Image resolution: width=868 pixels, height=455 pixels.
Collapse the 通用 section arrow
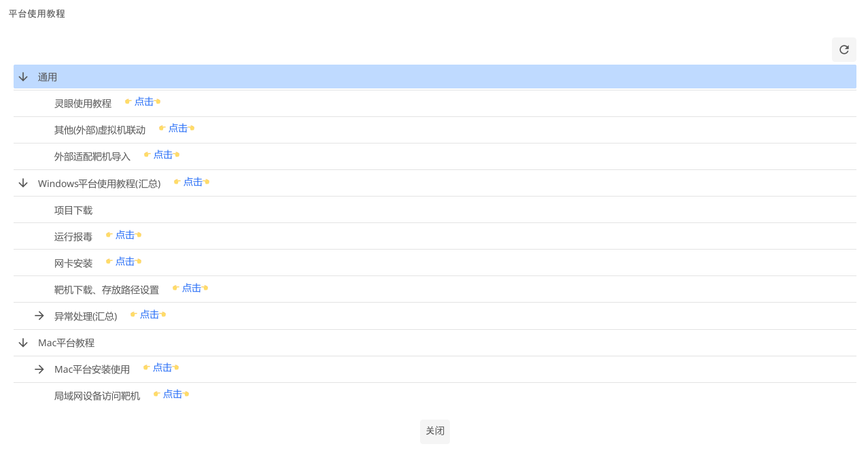[x=23, y=77]
